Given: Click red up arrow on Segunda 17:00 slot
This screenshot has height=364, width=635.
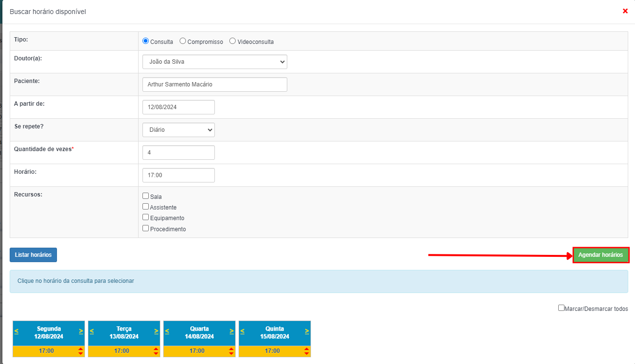Looking at the screenshot, I should (x=81, y=349).
